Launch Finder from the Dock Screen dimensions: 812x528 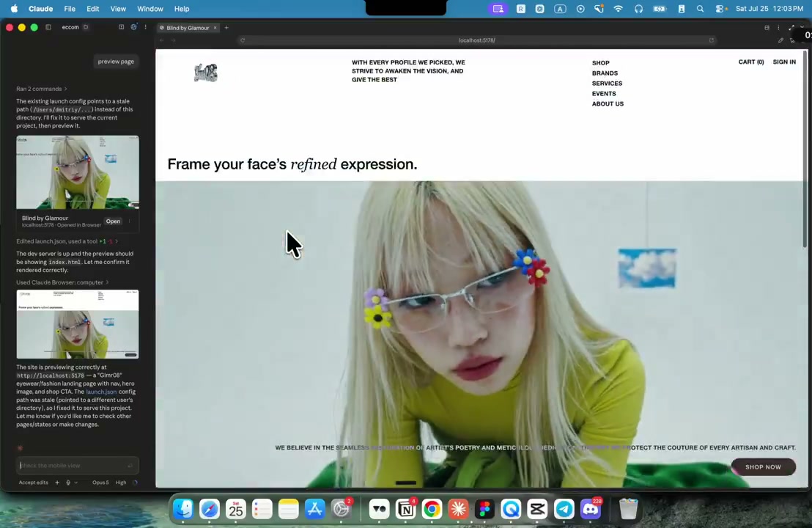(183, 510)
